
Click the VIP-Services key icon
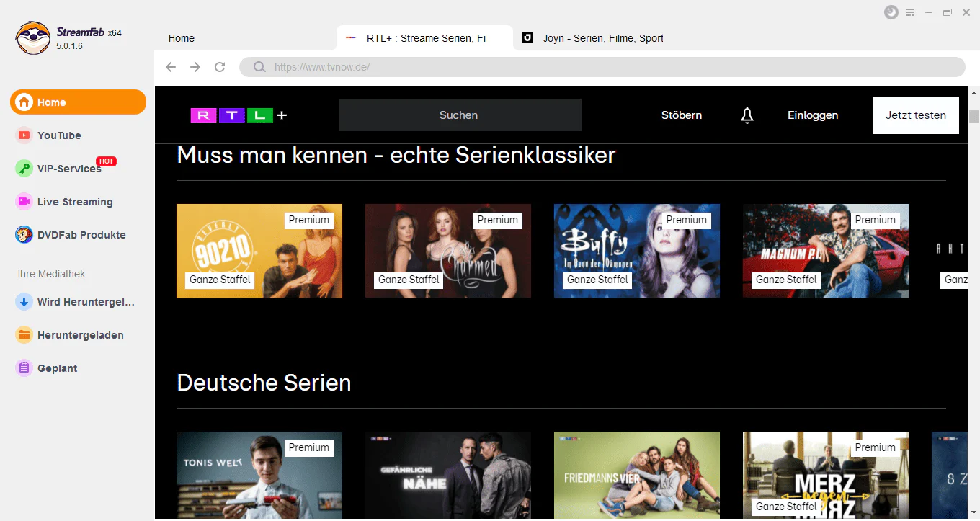point(24,169)
